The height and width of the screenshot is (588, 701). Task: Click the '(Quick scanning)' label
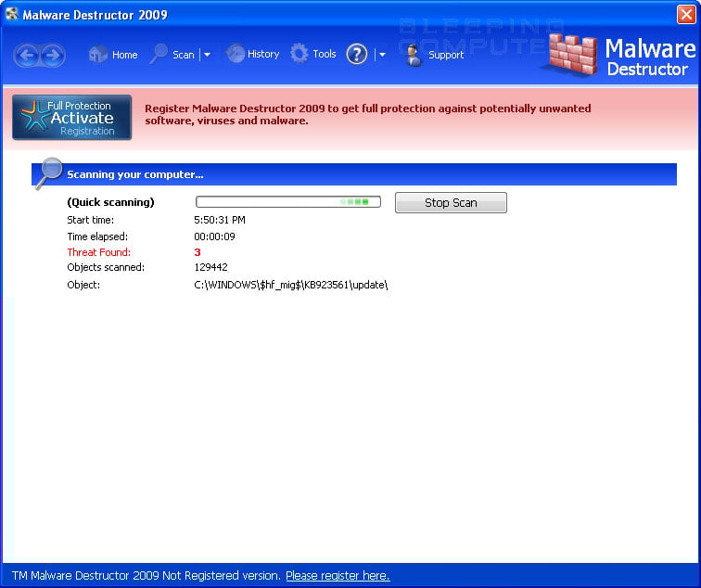pyautogui.click(x=110, y=202)
